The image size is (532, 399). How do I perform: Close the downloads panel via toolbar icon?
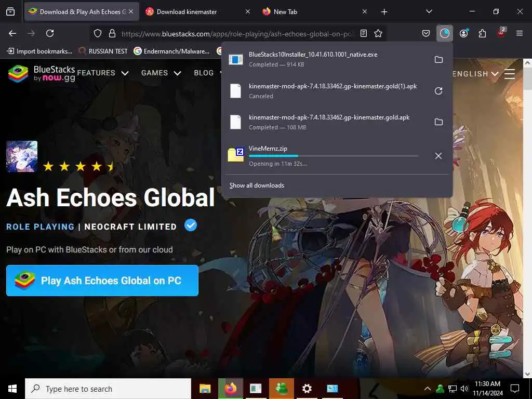445,33
